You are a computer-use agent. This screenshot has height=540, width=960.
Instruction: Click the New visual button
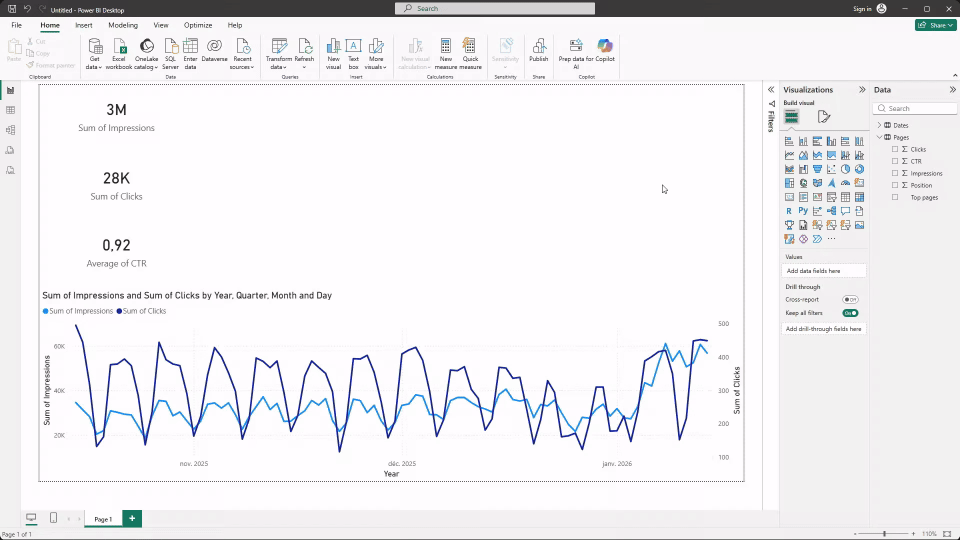pyautogui.click(x=333, y=54)
